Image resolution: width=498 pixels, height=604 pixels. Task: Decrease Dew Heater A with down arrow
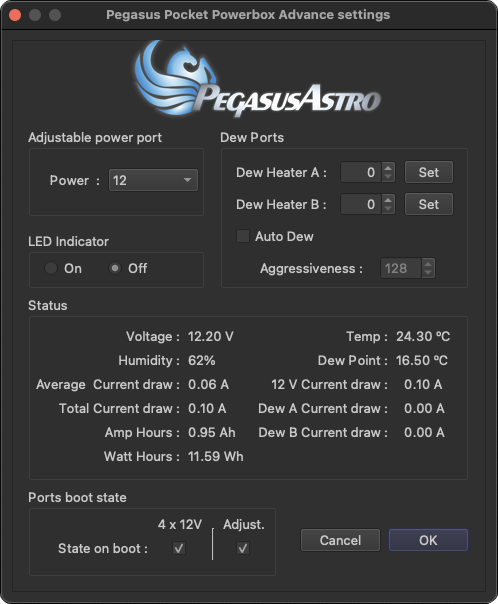coord(388,177)
